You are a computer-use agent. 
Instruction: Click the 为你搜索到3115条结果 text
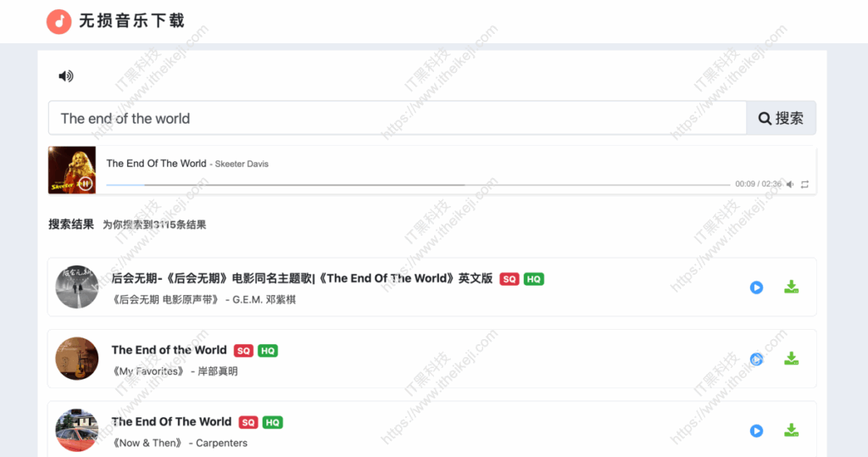pos(154,225)
